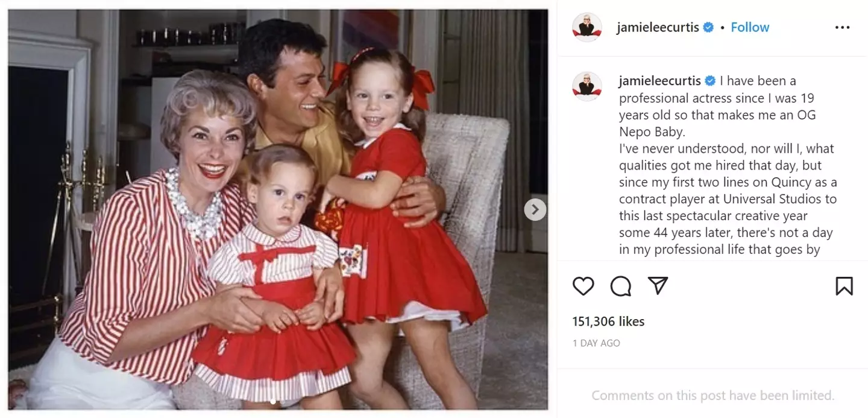The width and height of the screenshot is (868, 418).
Task: Click the 1 DAY AGO timestamp
Action: [596, 343]
